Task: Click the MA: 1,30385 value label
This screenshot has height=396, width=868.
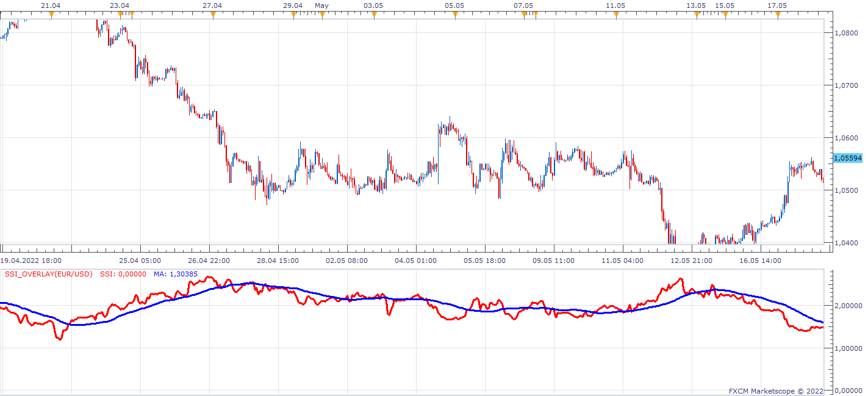Action: (x=176, y=274)
